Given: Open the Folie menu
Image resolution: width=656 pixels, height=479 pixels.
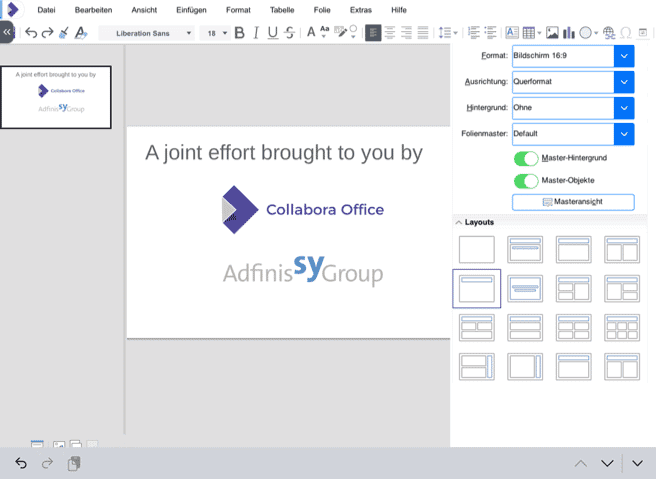Looking at the screenshot, I should pos(321,9).
